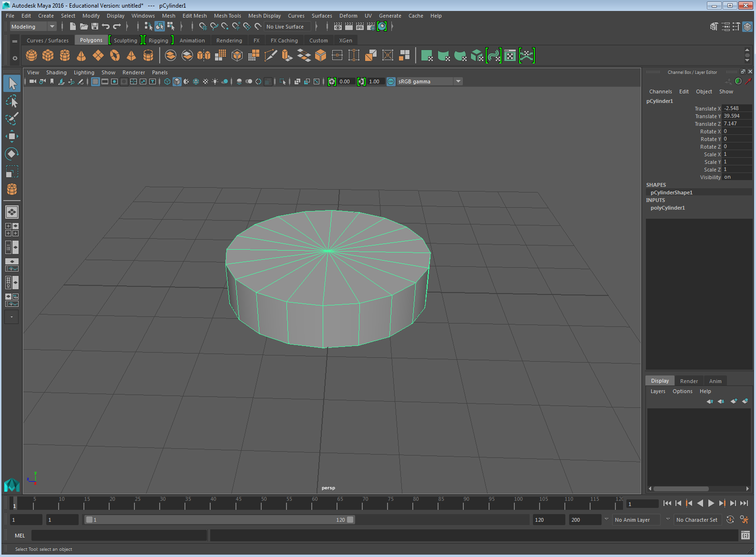Screen dimensions: 756x557
Task: Switch to the Rendering shelf tab
Action: pos(229,41)
